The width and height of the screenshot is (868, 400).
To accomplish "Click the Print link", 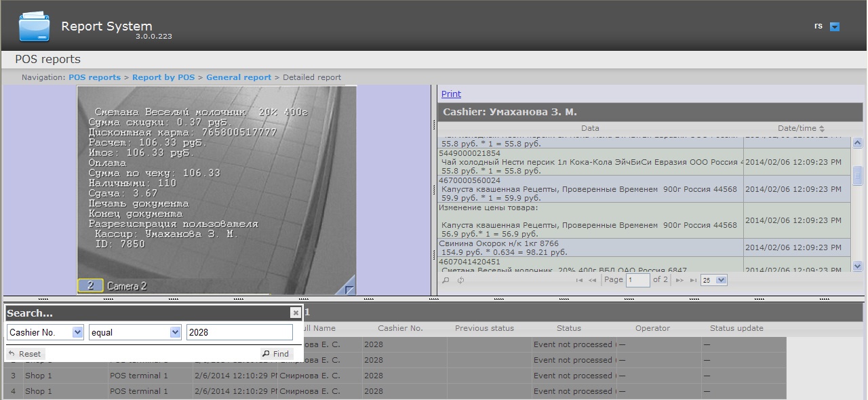I will click(x=451, y=94).
